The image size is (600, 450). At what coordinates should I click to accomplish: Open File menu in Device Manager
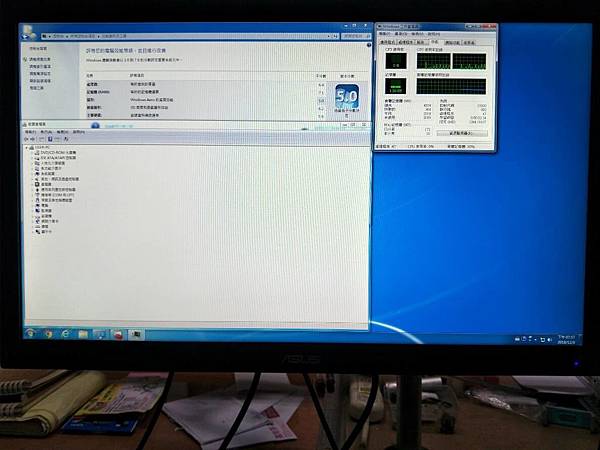(30, 132)
